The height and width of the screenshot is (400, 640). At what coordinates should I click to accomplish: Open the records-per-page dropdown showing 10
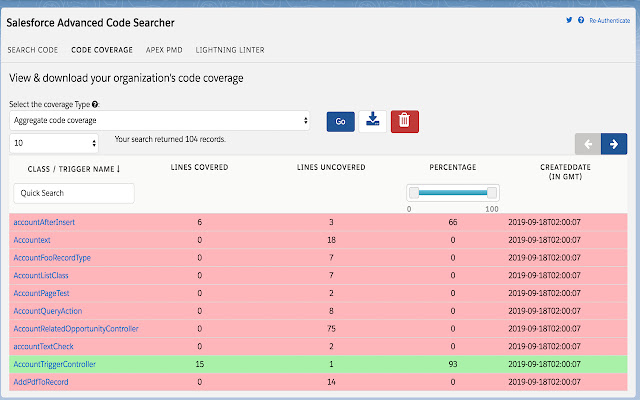(53, 144)
